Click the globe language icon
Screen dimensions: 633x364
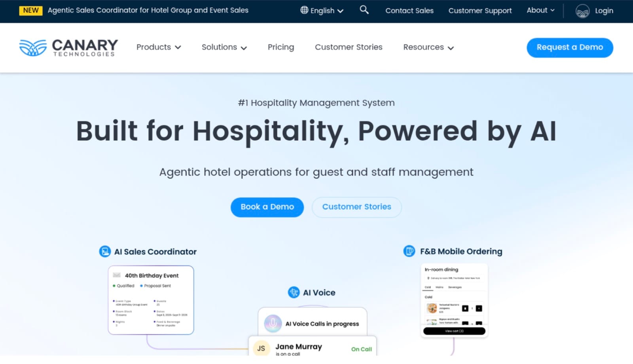pyautogui.click(x=304, y=10)
